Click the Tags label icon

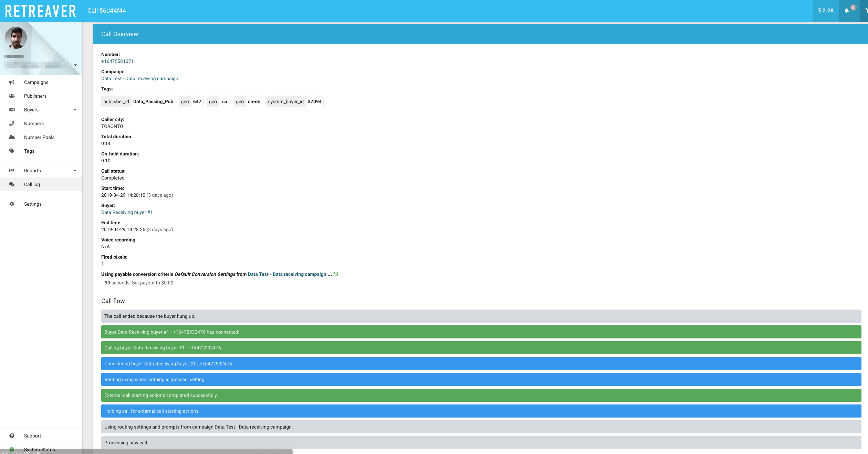[12, 151]
